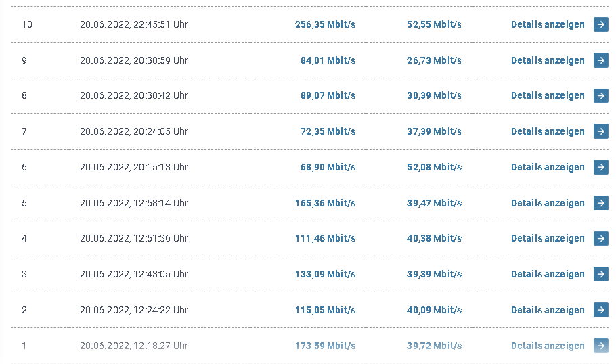Click the arrow icon for measurement 1

click(x=600, y=346)
